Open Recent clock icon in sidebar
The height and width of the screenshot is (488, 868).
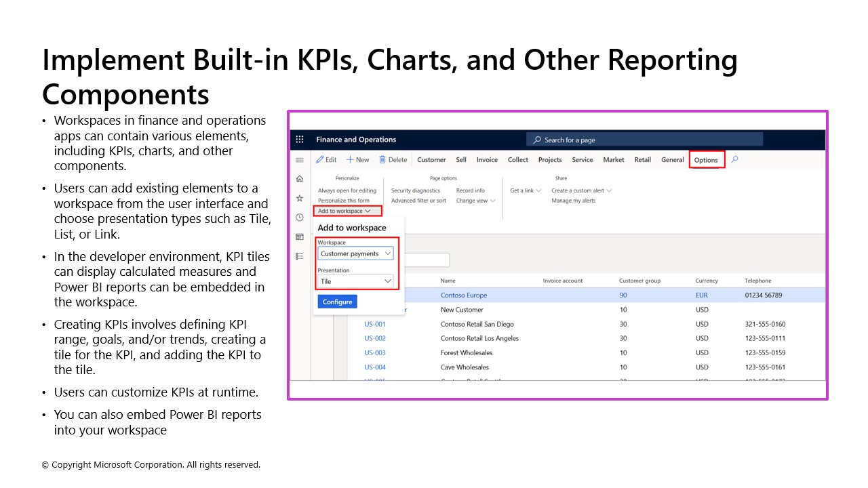tap(300, 218)
